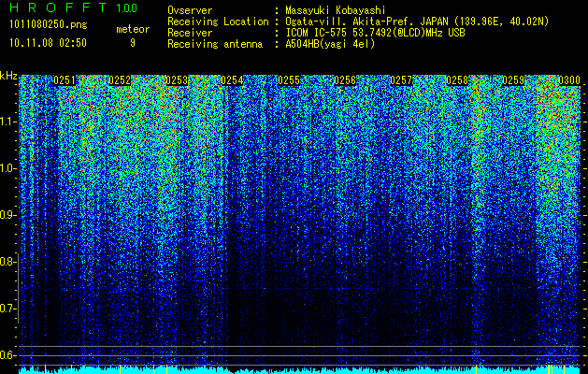Click the Ogata-vill. Akita-Pref. JAPAN location text
588x374 pixels.
pos(417,22)
